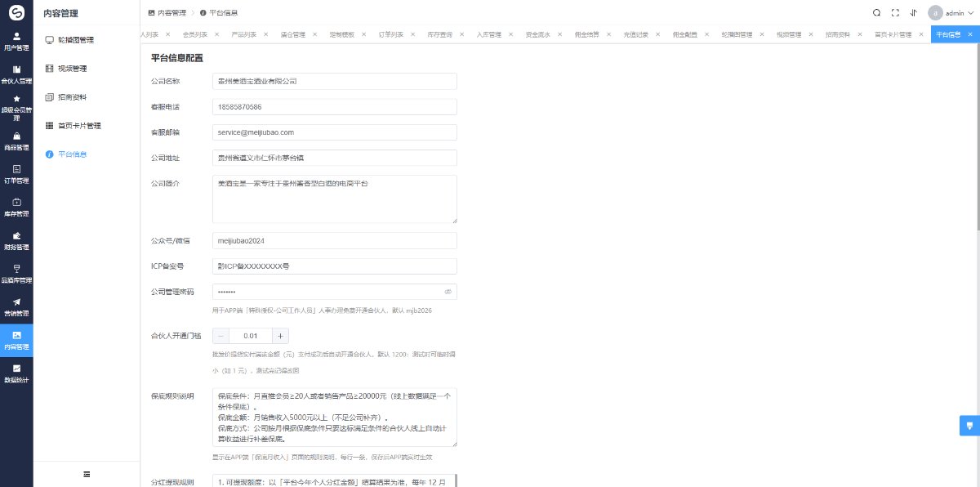Image resolution: width=980 pixels, height=487 pixels.
Task: Switch to the 视频管理 tab
Action: pos(788,35)
